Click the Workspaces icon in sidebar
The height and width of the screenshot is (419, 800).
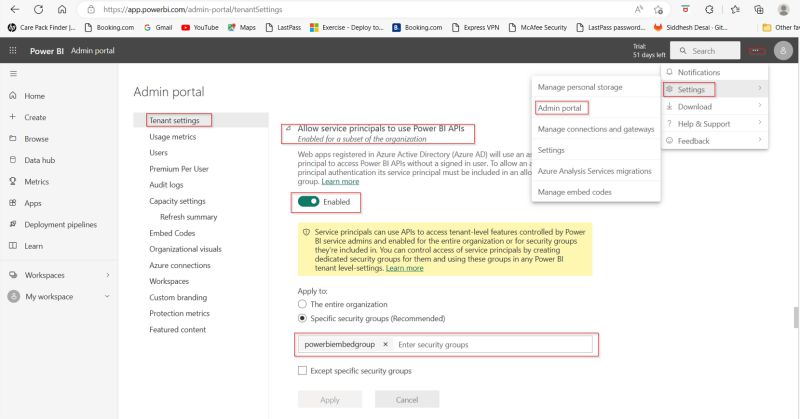click(x=13, y=275)
